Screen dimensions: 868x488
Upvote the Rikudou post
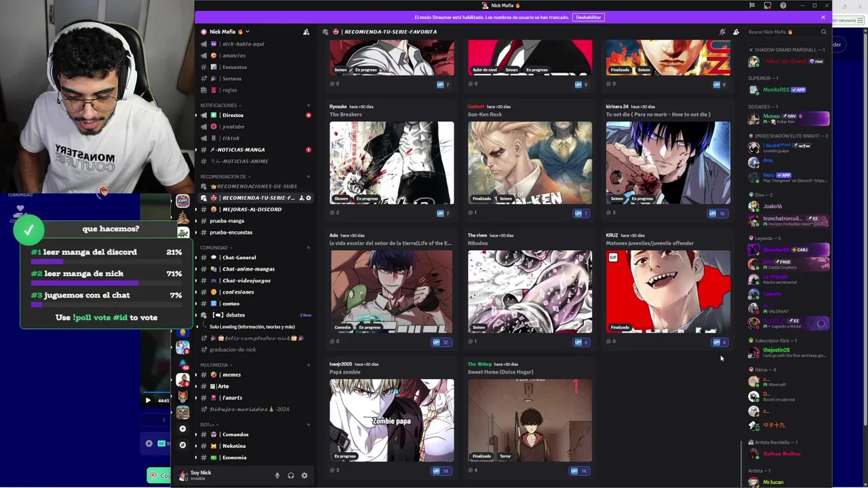tap(580, 342)
